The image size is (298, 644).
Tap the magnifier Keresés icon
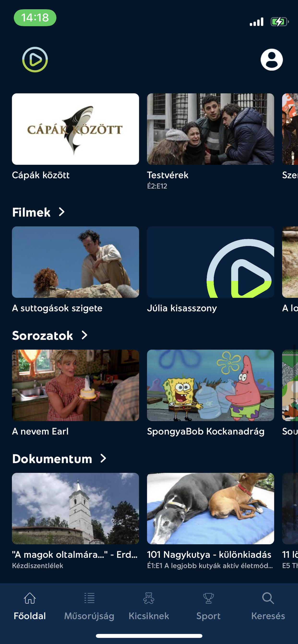pos(268,598)
